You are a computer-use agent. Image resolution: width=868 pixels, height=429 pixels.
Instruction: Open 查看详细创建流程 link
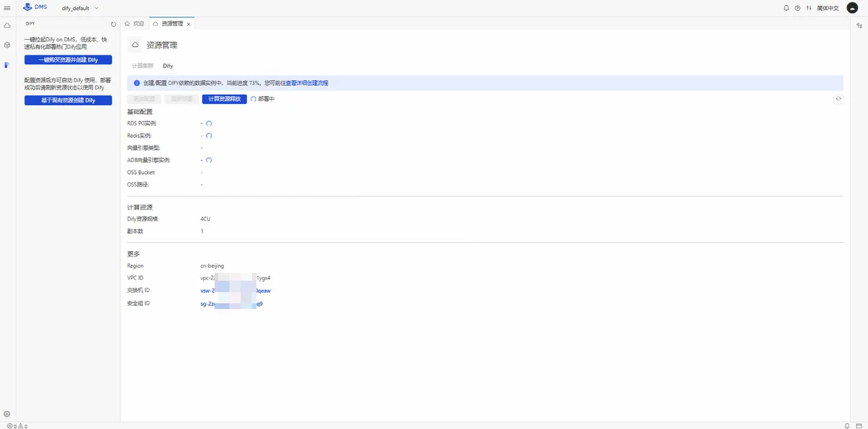tap(307, 83)
